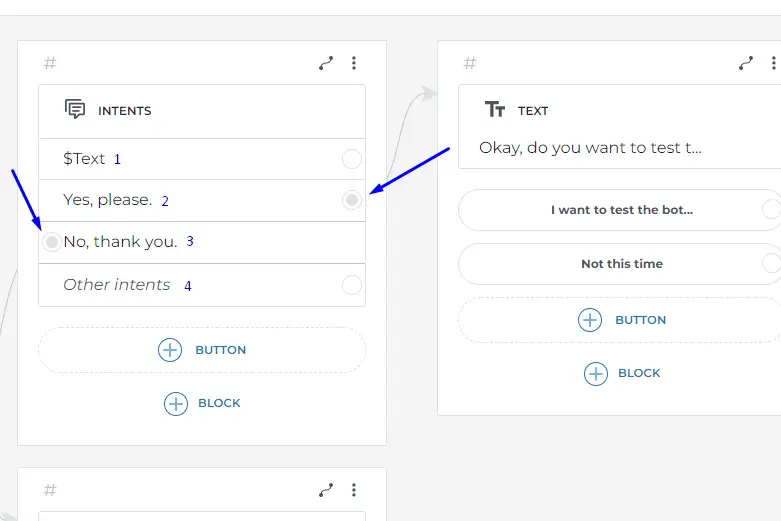Click the Text block type icon

495,110
